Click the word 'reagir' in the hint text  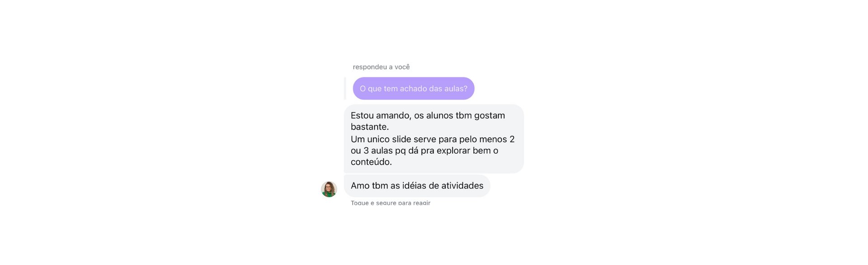pos(421,203)
